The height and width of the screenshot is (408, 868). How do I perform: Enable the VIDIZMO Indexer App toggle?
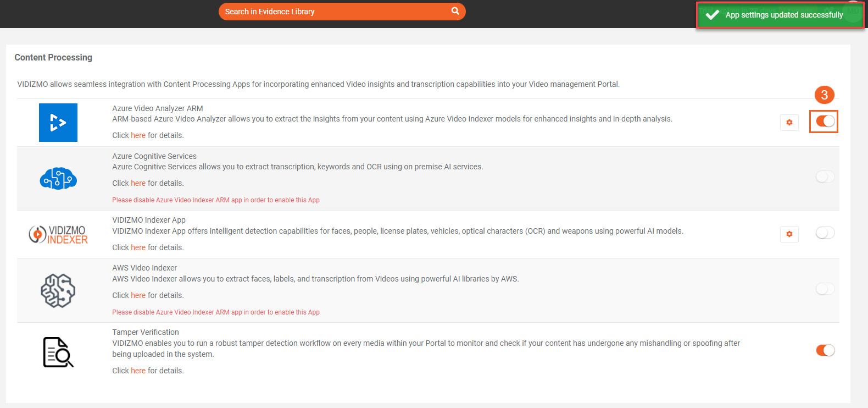[x=825, y=233]
